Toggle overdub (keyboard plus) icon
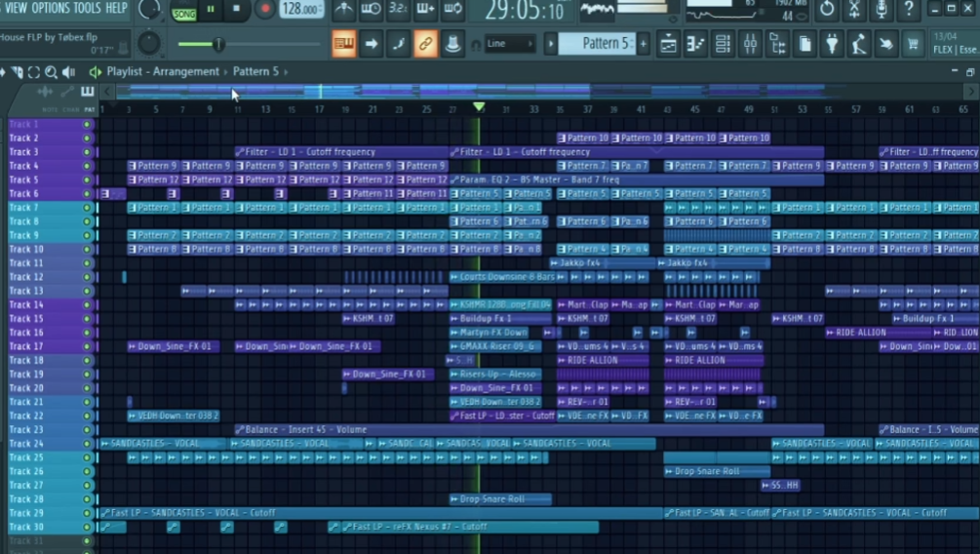 coord(425,9)
